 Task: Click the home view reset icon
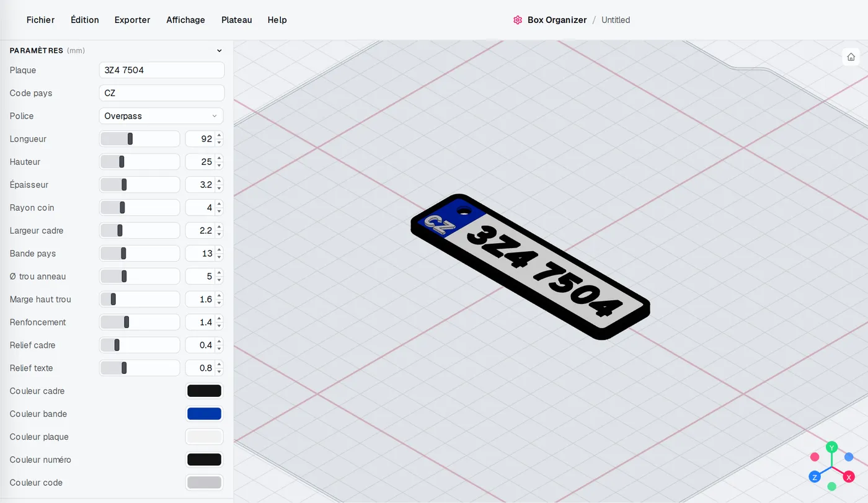pyautogui.click(x=851, y=57)
